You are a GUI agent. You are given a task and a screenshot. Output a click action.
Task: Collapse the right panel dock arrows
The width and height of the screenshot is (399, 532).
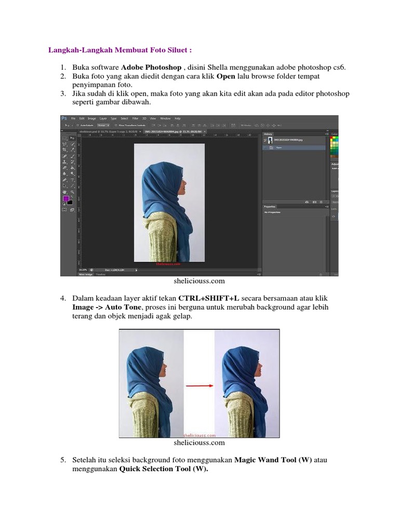point(327,130)
